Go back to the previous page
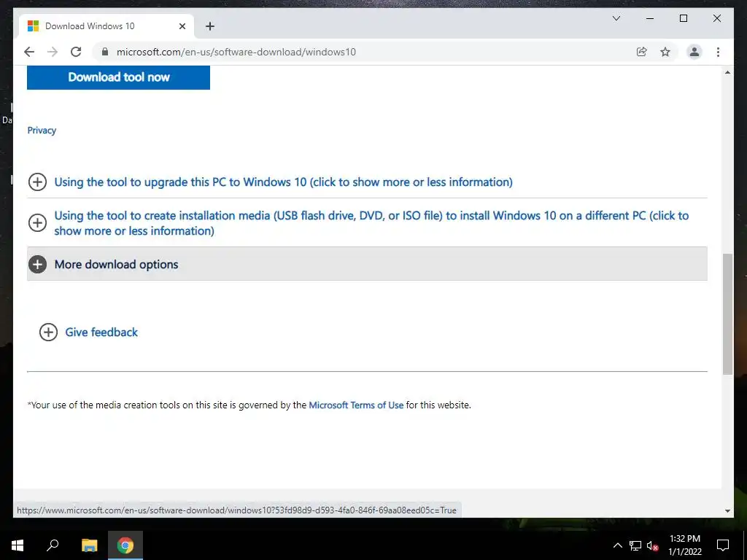This screenshot has width=747, height=560. pyautogui.click(x=29, y=52)
